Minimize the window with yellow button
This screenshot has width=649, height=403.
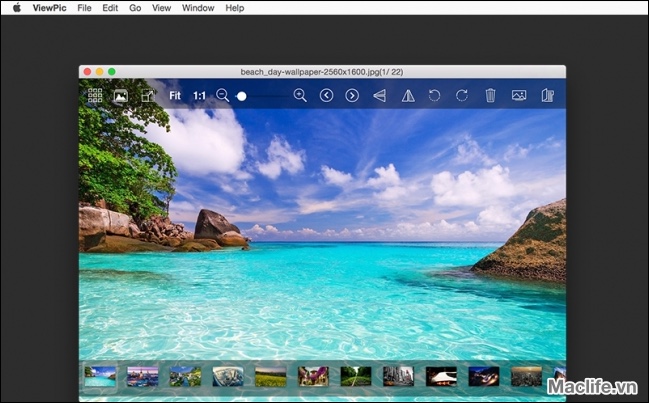pos(99,72)
